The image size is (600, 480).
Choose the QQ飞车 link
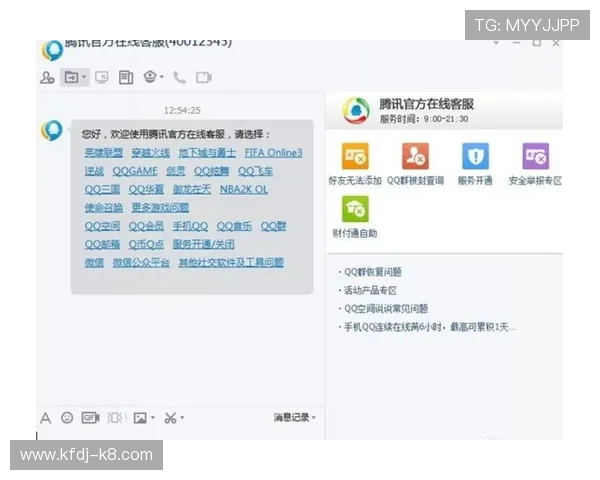[x=255, y=171]
